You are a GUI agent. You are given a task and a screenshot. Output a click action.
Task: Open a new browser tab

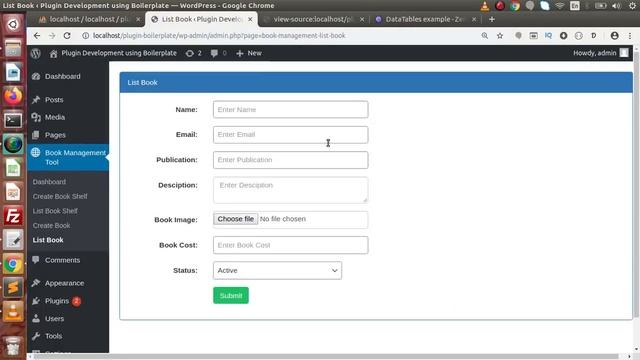coord(492,19)
